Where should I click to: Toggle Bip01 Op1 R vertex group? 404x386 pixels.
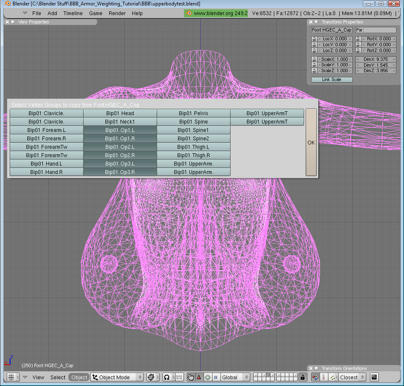120,138
